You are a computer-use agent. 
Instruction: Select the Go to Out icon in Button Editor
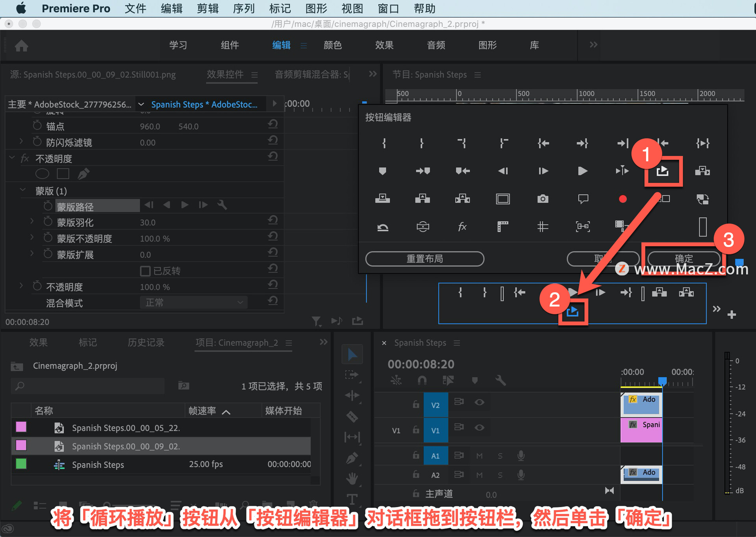point(582,143)
